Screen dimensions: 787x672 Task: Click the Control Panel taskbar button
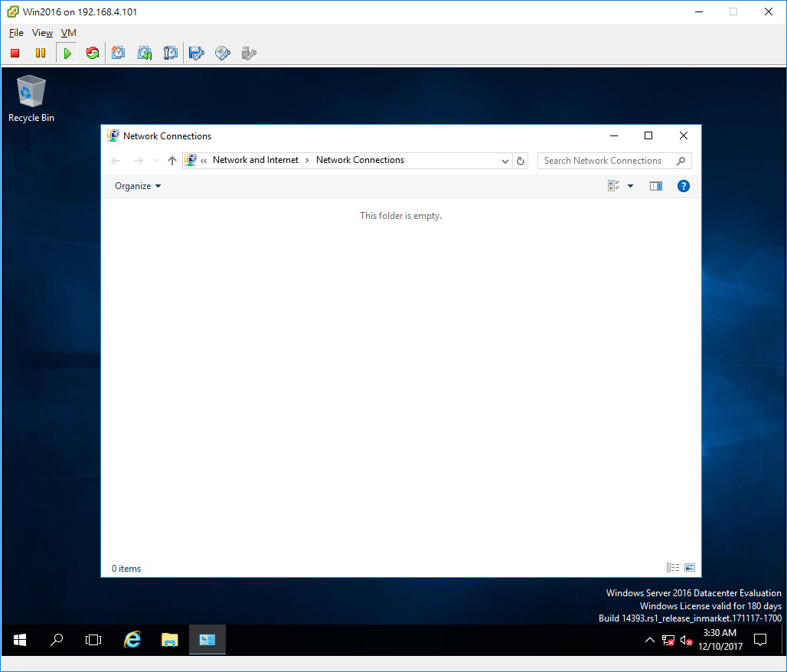207,640
